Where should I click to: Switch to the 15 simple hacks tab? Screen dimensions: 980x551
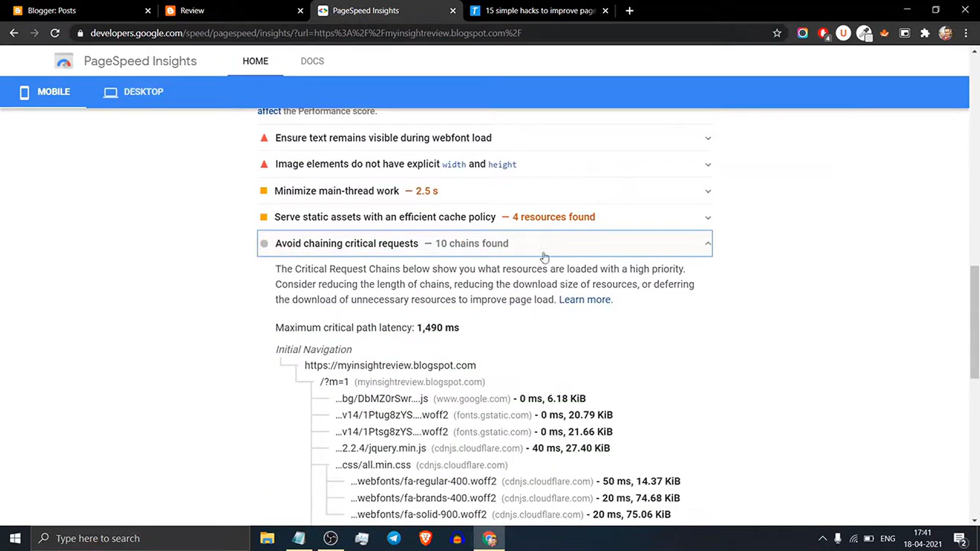(540, 11)
